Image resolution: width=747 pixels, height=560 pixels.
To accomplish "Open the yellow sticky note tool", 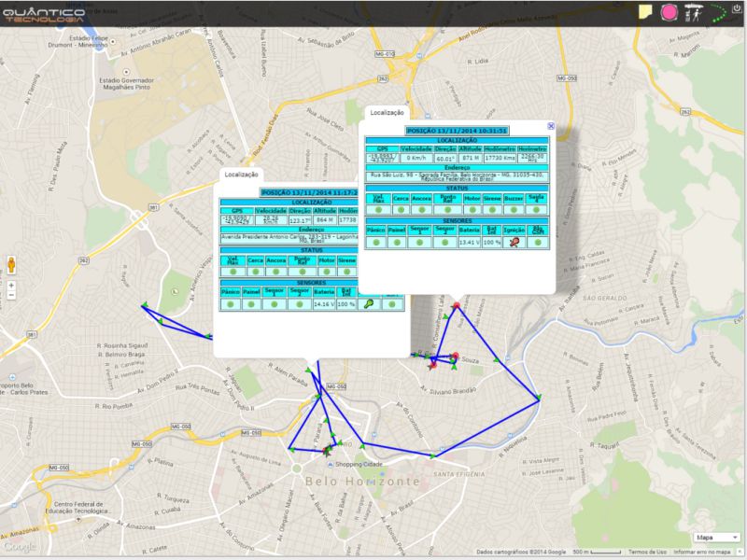I will (x=645, y=11).
